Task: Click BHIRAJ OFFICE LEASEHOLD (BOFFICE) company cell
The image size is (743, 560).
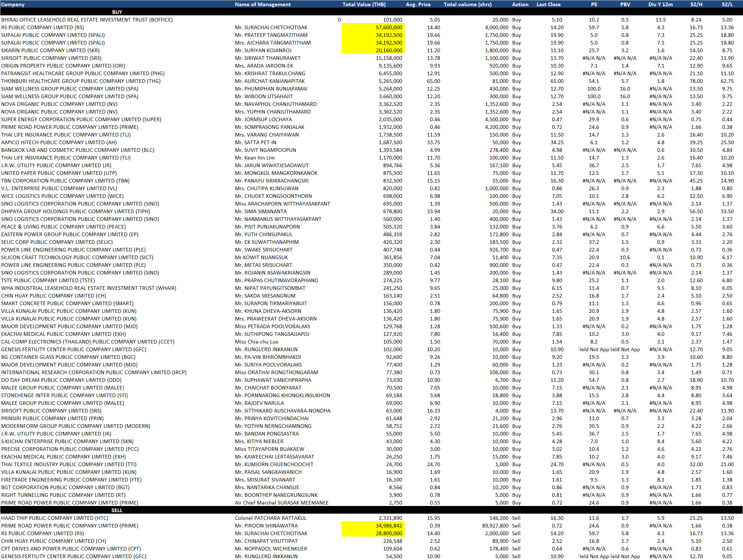Action: pos(87,20)
